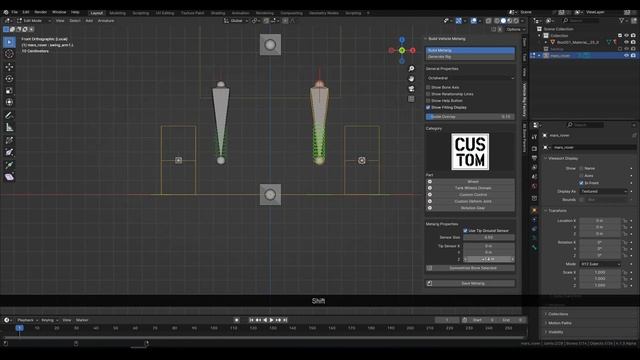640x360 pixels.
Task: Disable Show Fitting Display checkbox
Action: (428, 107)
